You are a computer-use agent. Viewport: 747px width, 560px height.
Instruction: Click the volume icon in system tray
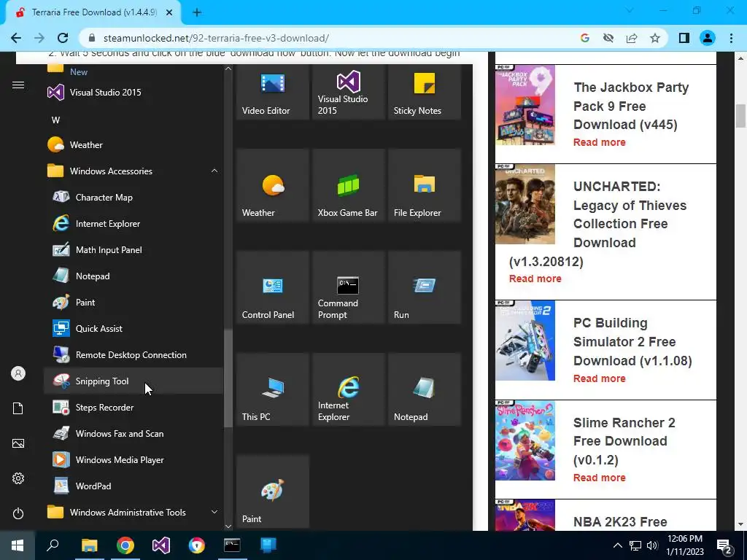(652, 545)
